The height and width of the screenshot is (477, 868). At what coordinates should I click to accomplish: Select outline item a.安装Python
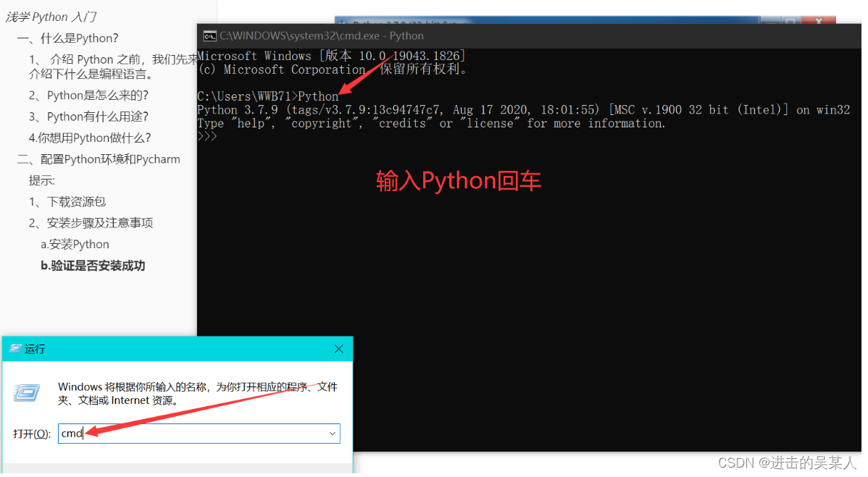(75, 245)
